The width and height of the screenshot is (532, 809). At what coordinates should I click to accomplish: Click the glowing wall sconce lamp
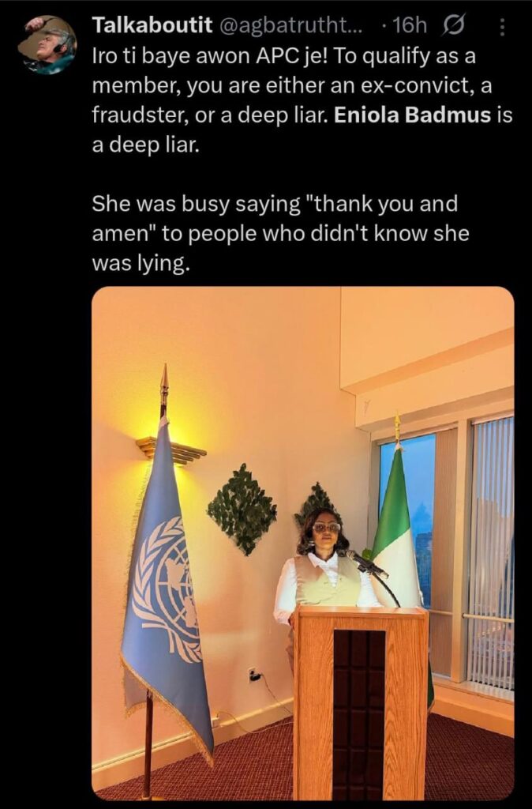click(170, 450)
